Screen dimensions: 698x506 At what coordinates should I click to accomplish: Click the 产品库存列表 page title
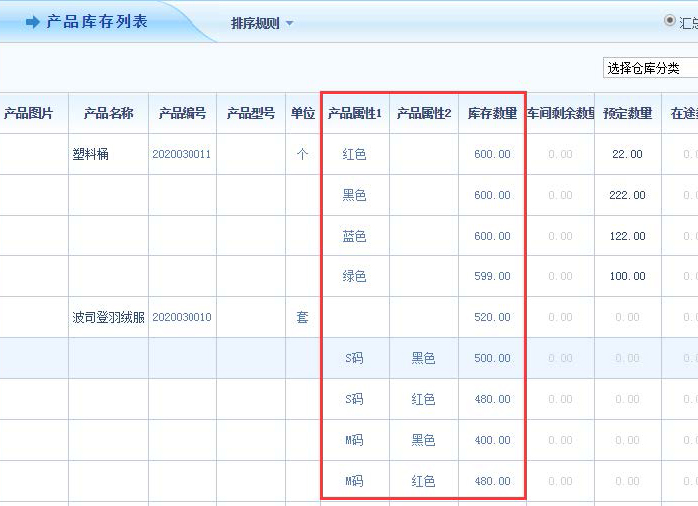[x=96, y=22]
